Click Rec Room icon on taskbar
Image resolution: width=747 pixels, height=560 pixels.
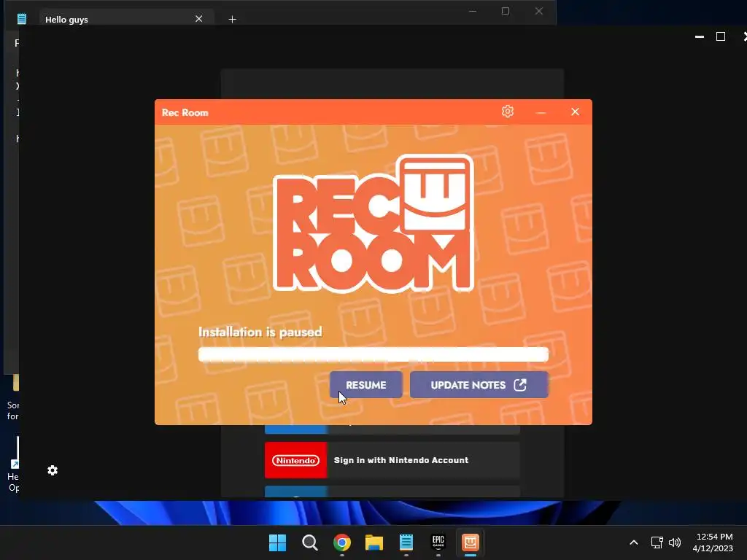471,542
